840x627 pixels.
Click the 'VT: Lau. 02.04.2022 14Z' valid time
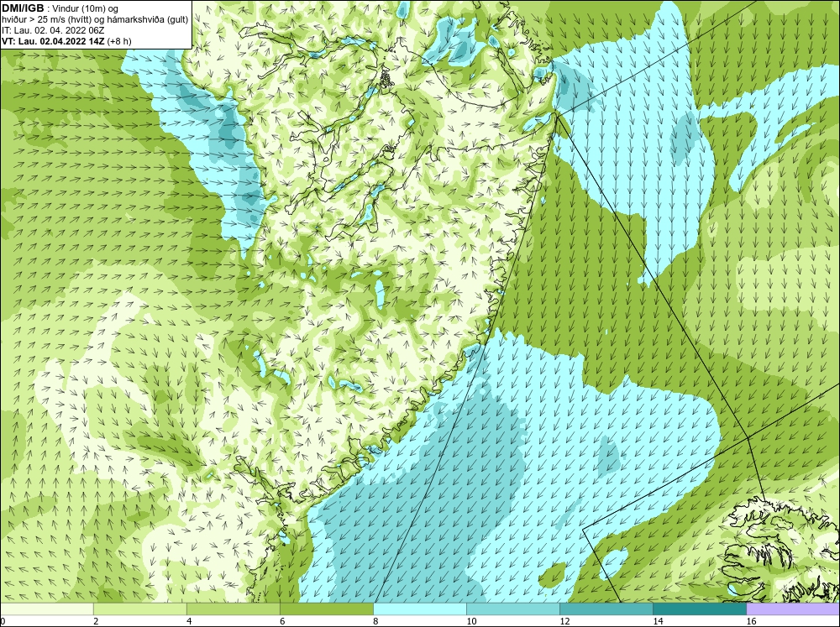pyautogui.click(x=54, y=41)
